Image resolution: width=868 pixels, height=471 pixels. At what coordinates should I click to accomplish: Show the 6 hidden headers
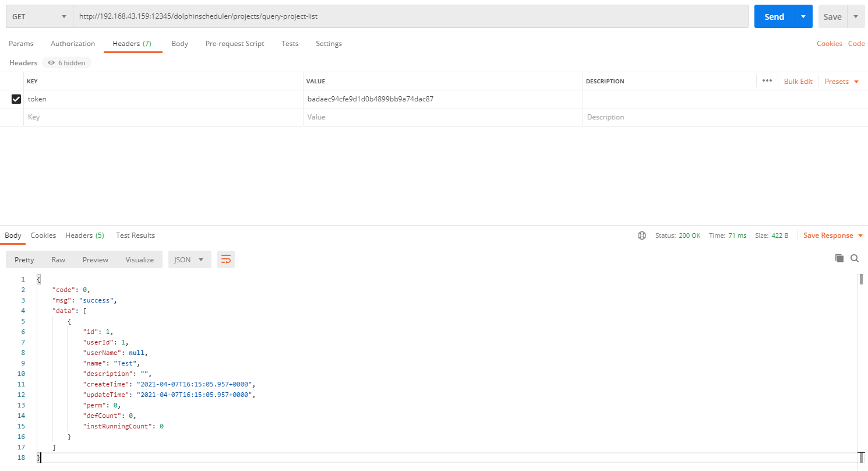pos(66,62)
